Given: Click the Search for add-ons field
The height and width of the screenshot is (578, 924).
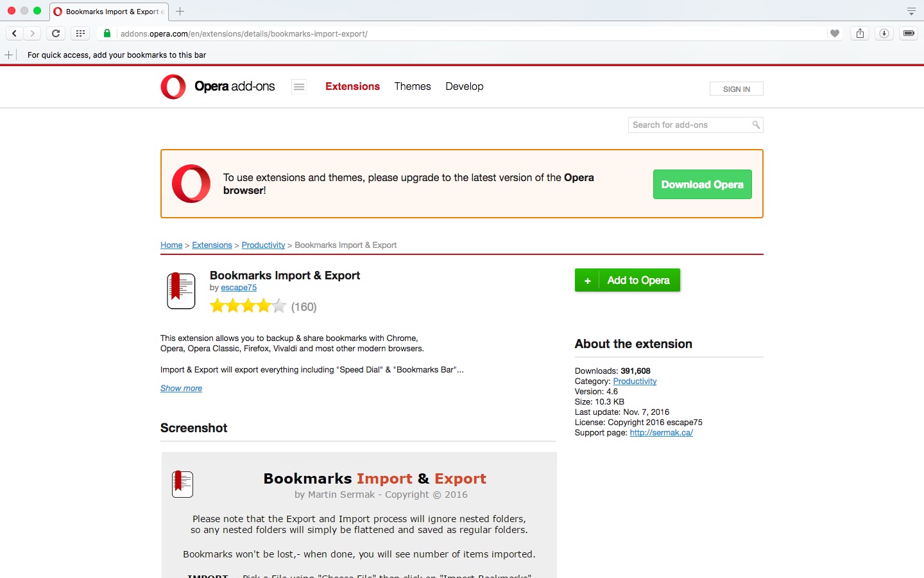Looking at the screenshot, I should coord(687,125).
